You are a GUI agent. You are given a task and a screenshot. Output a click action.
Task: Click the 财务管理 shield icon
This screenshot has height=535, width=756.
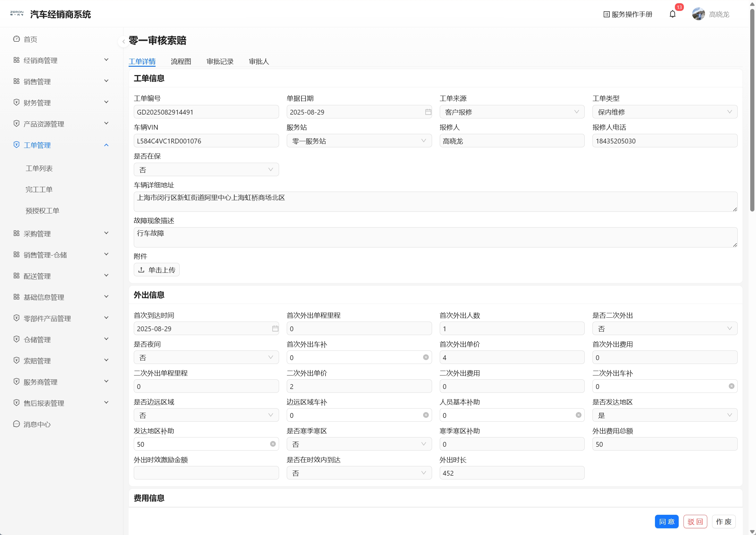(x=16, y=102)
